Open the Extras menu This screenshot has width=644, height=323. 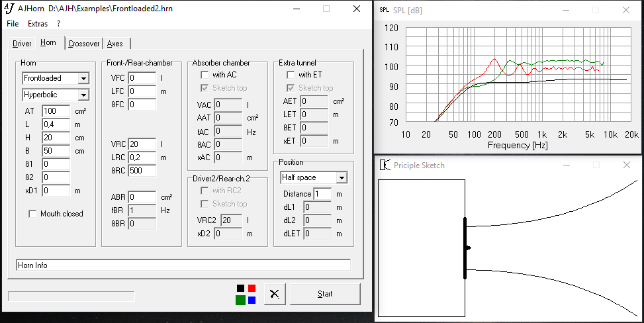(x=38, y=24)
